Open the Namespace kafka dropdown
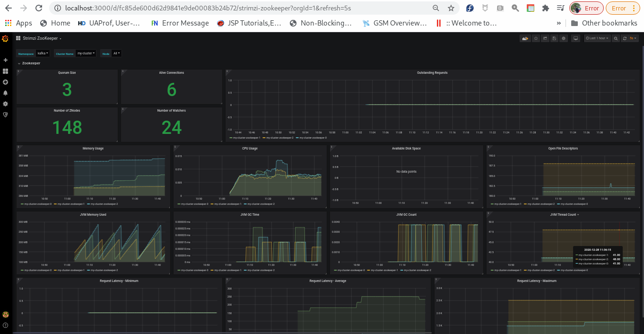This screenshot has width=644, height=334. 43,53
